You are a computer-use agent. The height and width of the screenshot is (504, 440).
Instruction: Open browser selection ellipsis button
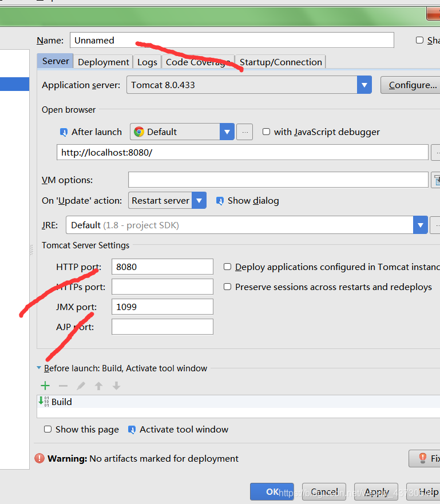[244, 132]
